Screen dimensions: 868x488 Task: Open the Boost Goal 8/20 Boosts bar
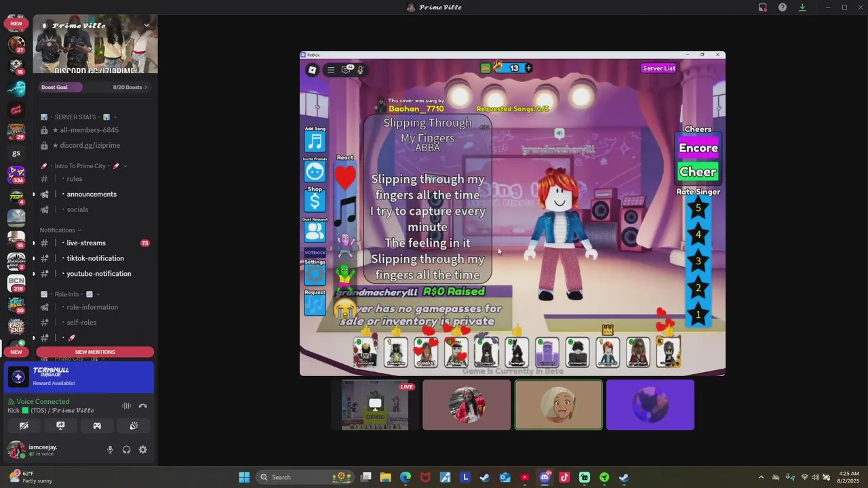[94, 87]
